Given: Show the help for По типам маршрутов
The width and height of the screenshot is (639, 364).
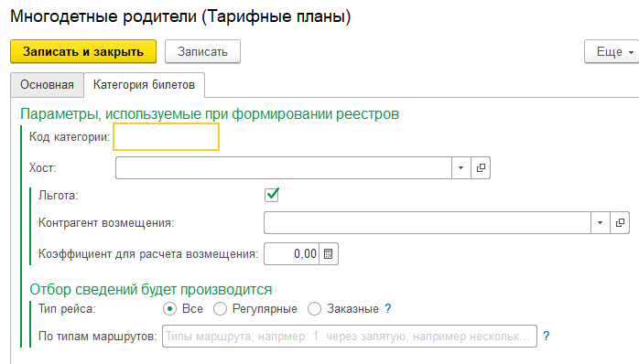Looking at the screenshot, I should coord(547,336).
